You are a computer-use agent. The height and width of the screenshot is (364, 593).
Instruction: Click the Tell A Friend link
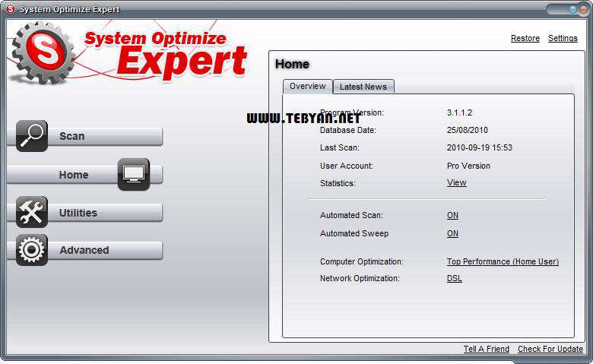(487, 349)
